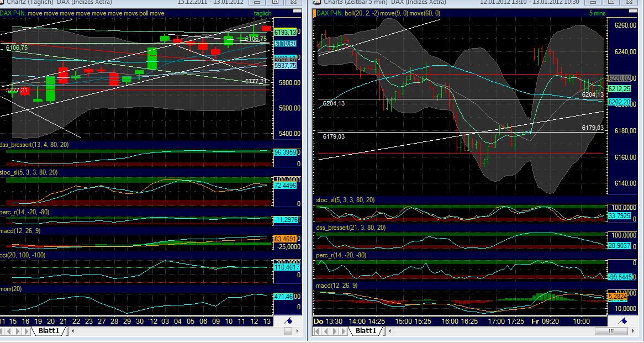
Task: Click the 5 mins timeframe label
Action: click(597, 13)
